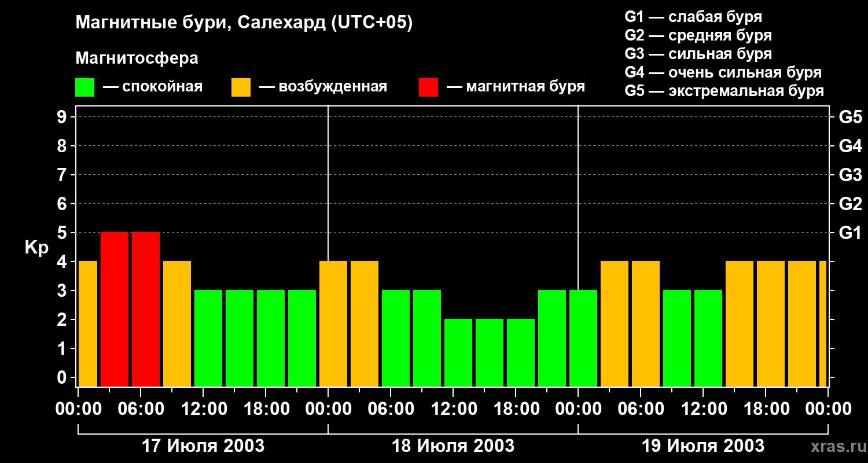The image size is (868, 463).
Task: Click the orange bar crossing midnight into 18 July
Action: tap(333, 324)
